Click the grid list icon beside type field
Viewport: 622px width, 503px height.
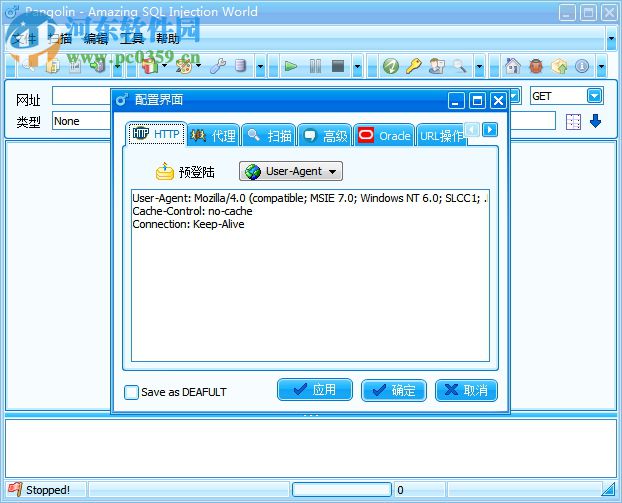pos(573,122)
